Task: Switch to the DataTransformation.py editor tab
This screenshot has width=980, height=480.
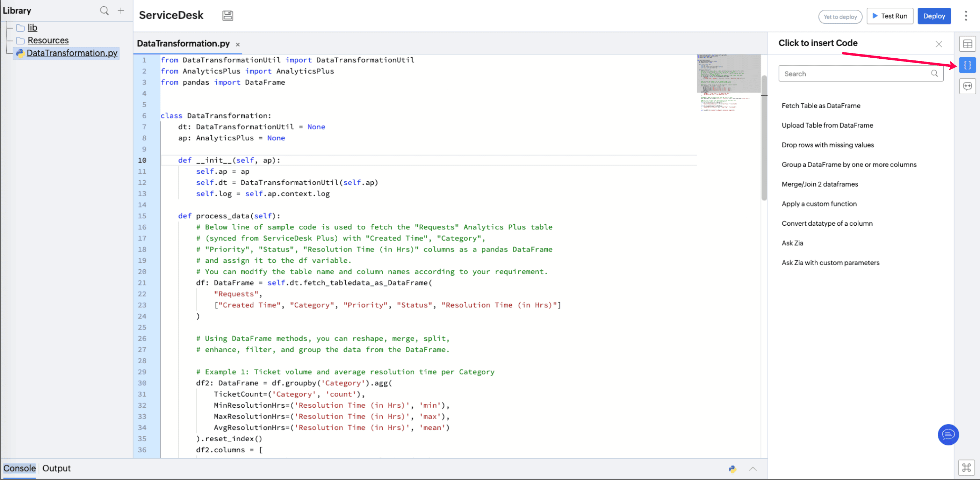Action: pos(183,44)
